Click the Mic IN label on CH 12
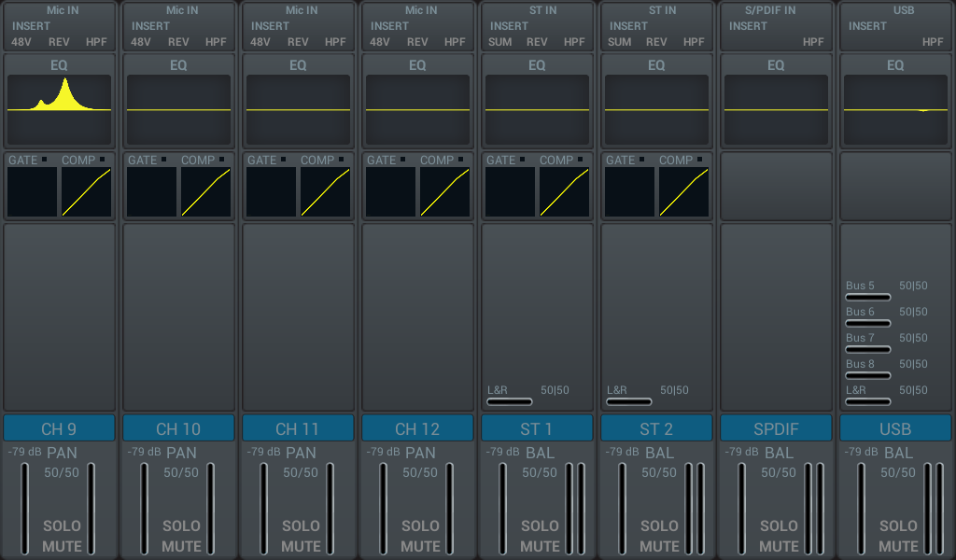This screenshot has height=560, width=956. pos(421,10)
